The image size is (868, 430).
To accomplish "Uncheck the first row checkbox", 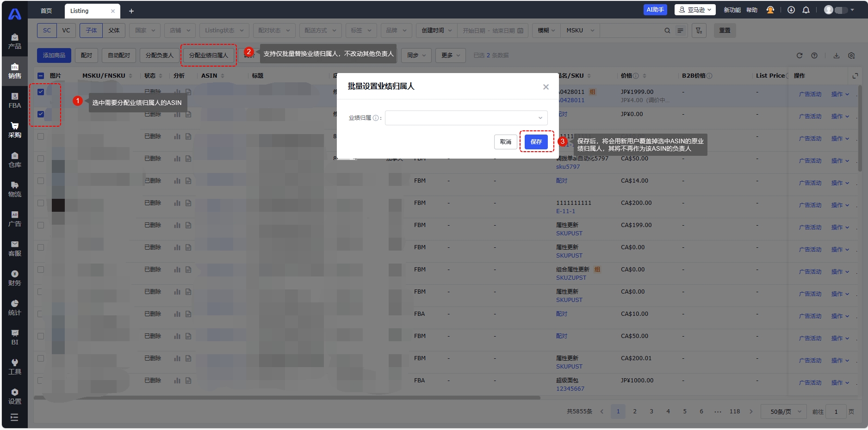I will click(41, 92).
